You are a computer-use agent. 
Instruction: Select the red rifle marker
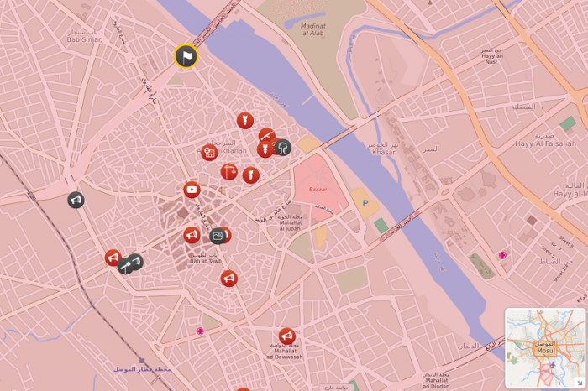point(266,136)
